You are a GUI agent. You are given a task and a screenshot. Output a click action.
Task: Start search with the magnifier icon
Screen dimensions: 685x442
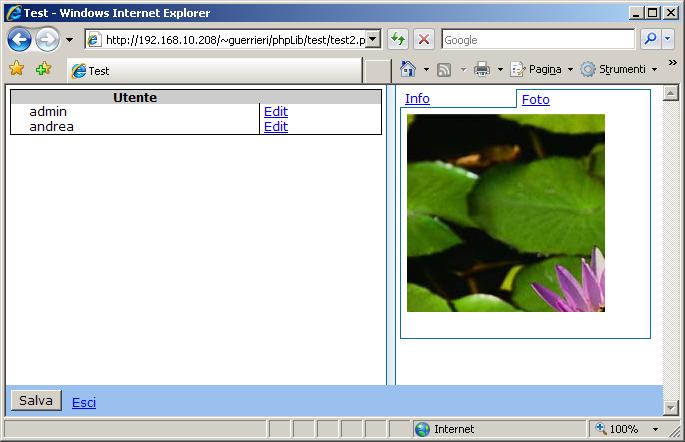click(650, 39)
